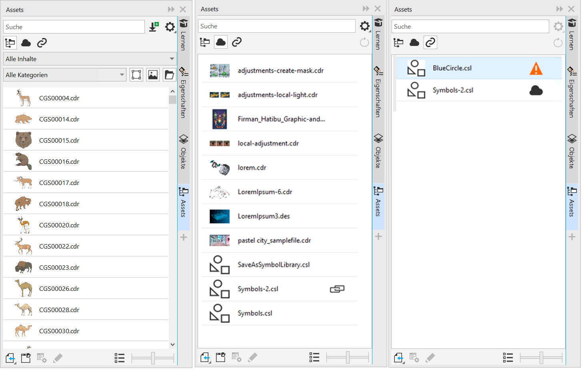
Task: Click the thumbnail size slider in the left panel
Action: click(153, 358)
